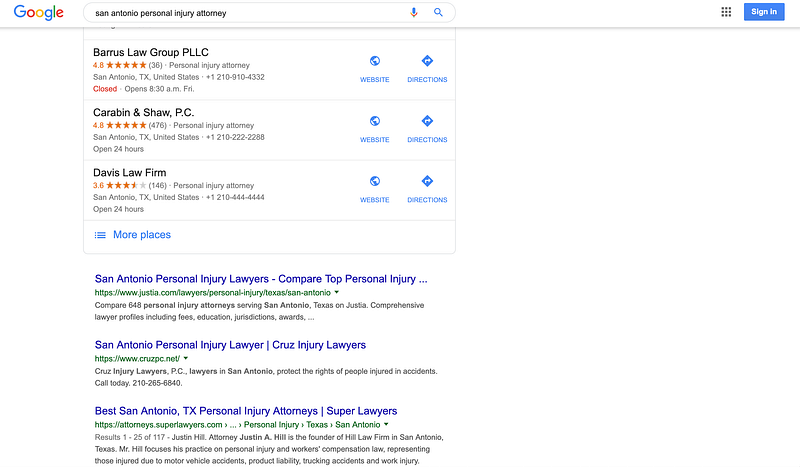
Task: Click the https://www.cruzpc.net/ URL text
Action: [137, 359]
